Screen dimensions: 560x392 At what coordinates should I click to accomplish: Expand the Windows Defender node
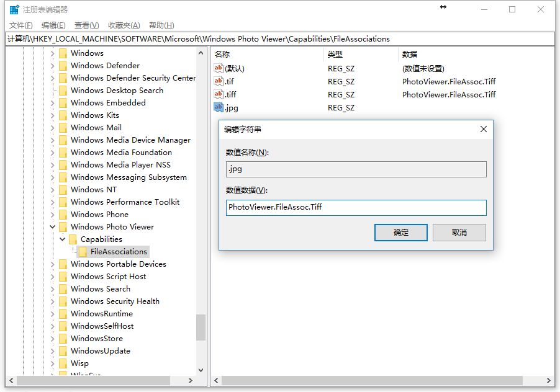[53, 66]
